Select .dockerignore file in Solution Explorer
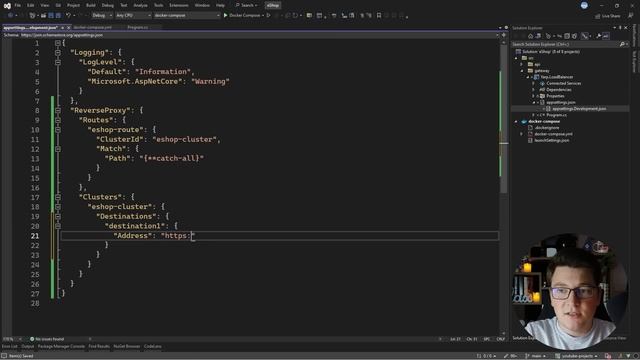The image size is (640, 360). (547, 128)
